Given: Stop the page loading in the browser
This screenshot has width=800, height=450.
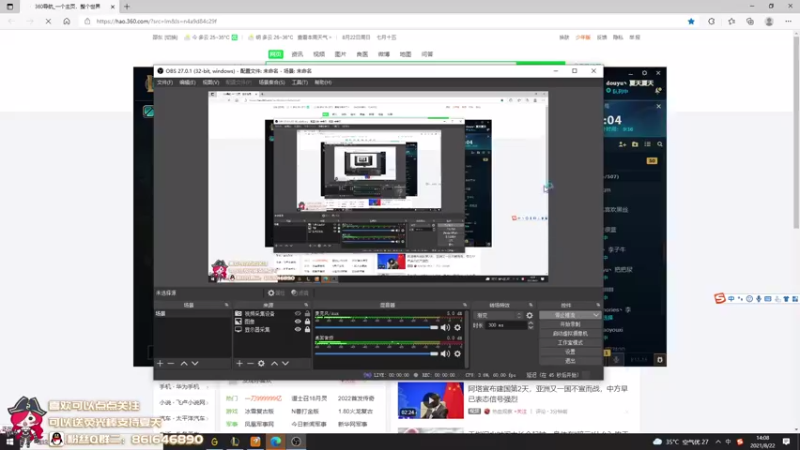Looking at the screenshot, I should pyautogui.click(x=48, y=21).
